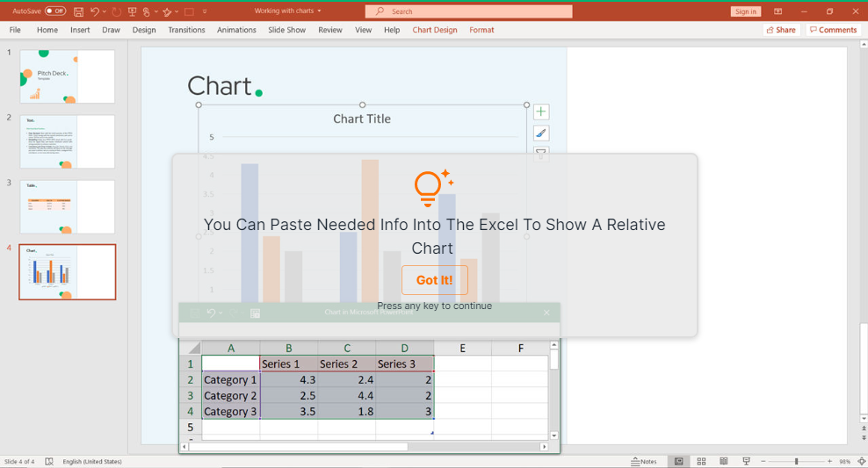The width and height of the screenshot is (868, 468).
Task: Click data sheet scroll down arrow
Action: (554, 436)
